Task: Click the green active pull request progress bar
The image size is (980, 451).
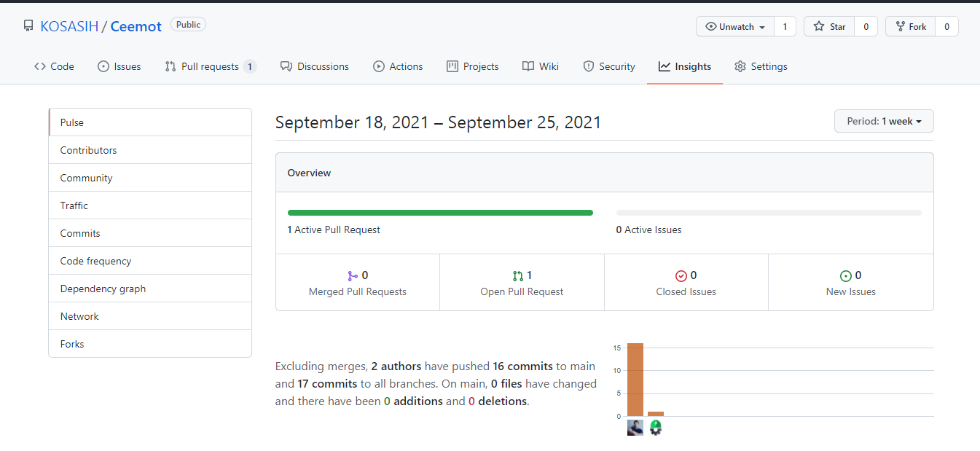Action: click(440, 213)
